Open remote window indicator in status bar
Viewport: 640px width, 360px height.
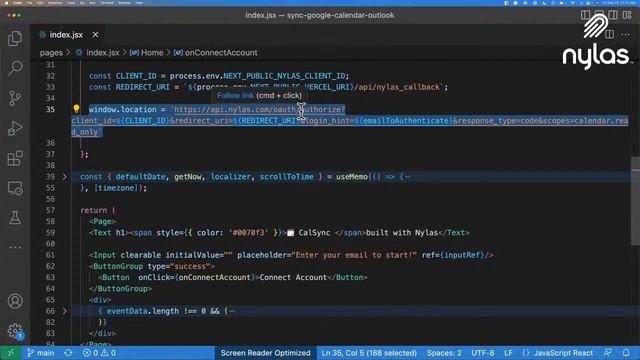point(11,353)
